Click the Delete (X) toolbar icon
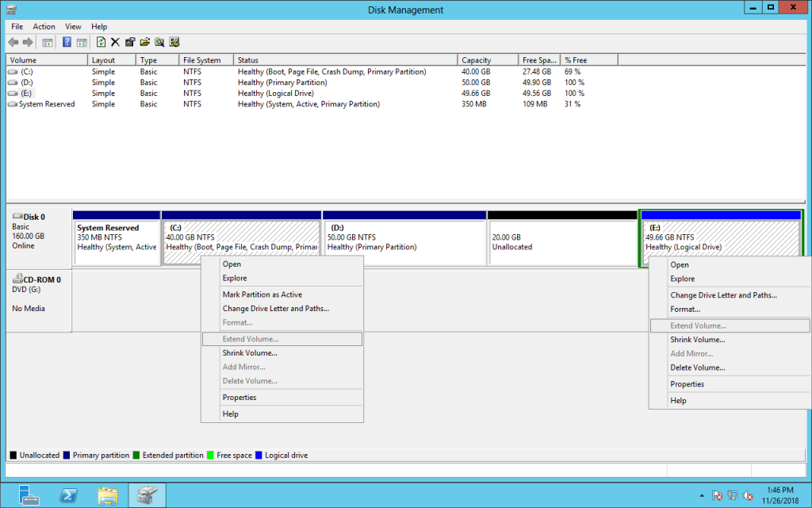The width and height of the screenshot is (812, 508). click(x=115, y=42)
